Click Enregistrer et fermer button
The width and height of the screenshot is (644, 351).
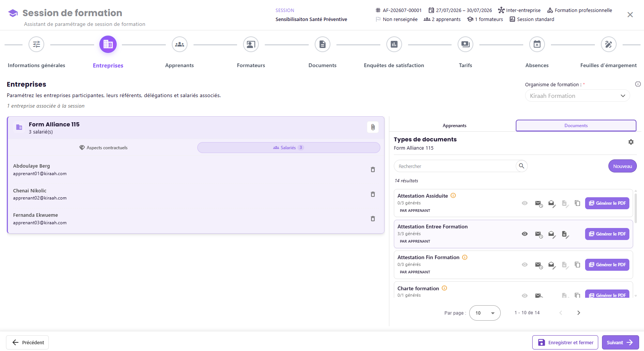point(565,342)
